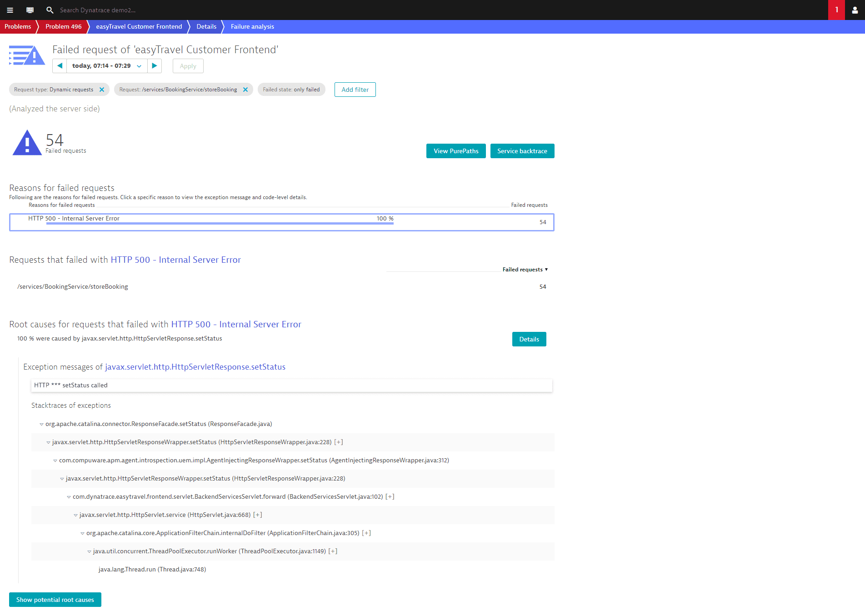Open the chat/dashboard icon in top bar
This screenshot has height=616, width=865.
(30, 10)
